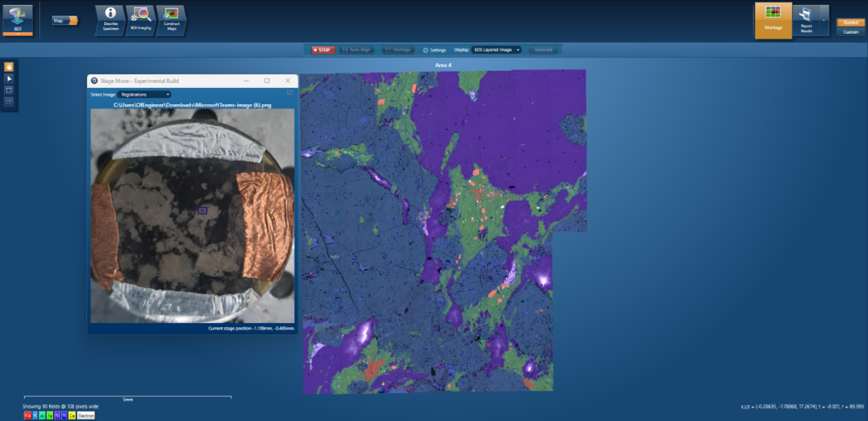This screenshot has height=421, width=868.
Task: Select the pan hand tool
Action: click(9, 67)
